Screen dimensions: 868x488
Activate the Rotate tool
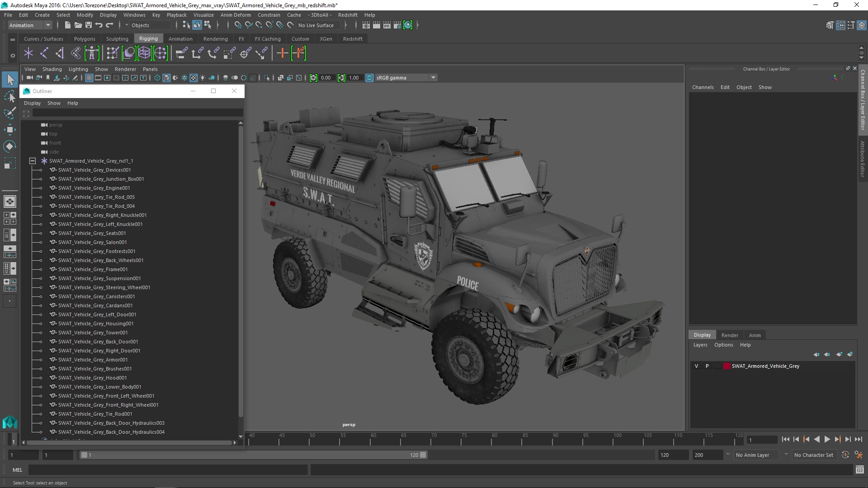pos(9,146)
